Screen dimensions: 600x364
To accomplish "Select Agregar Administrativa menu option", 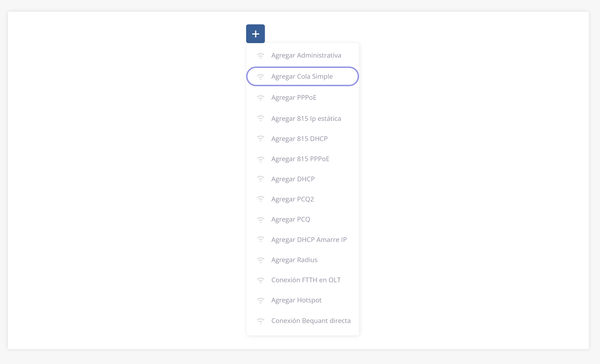I will click(306, 56).
